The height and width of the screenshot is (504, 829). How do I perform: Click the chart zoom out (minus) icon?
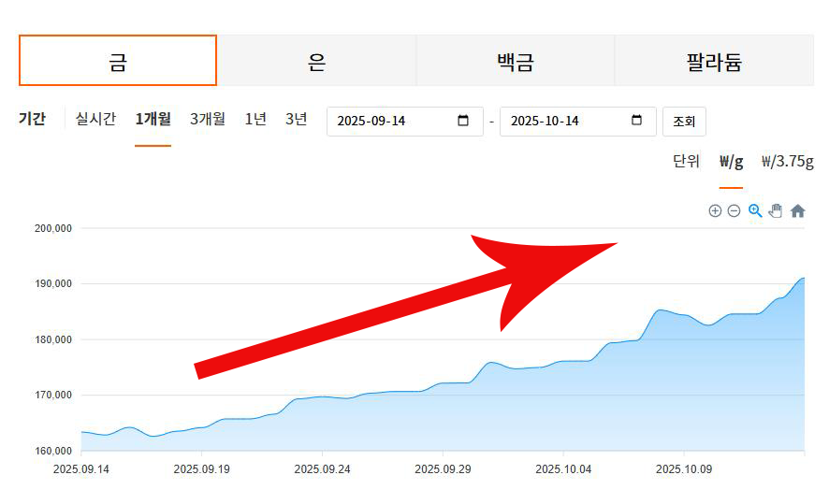click(734, 211)
